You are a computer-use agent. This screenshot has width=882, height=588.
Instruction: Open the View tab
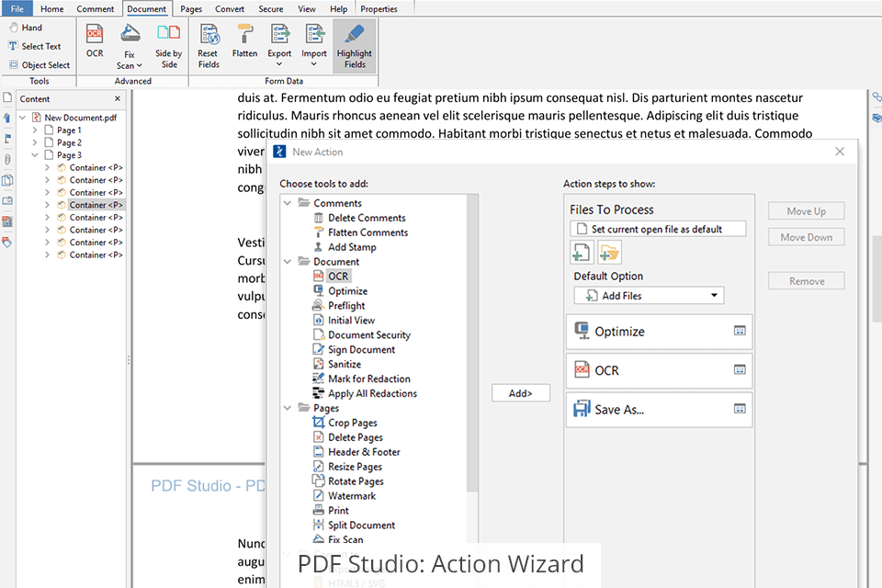307,9
